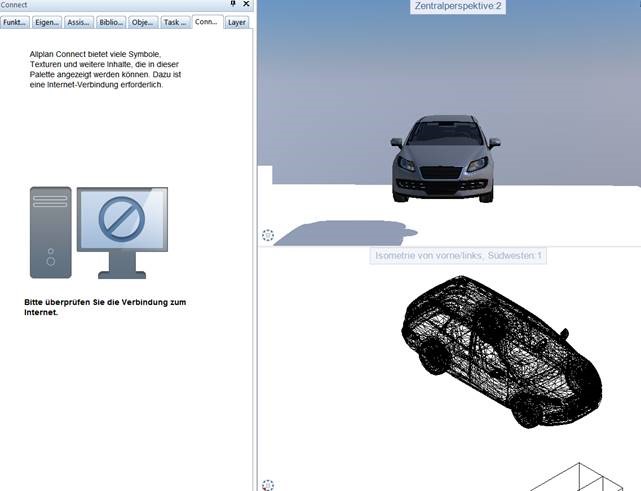Close the Connect palette

coord(246,5)
